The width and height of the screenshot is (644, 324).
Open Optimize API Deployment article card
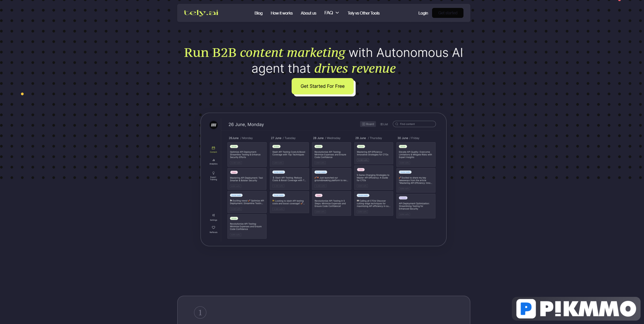(247, 154)
